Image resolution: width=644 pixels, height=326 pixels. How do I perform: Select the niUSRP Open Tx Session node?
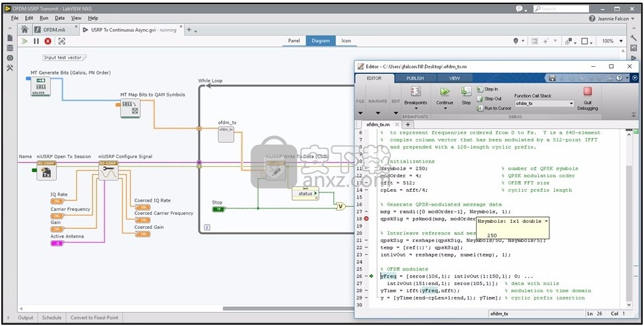[x=46, y=171]
